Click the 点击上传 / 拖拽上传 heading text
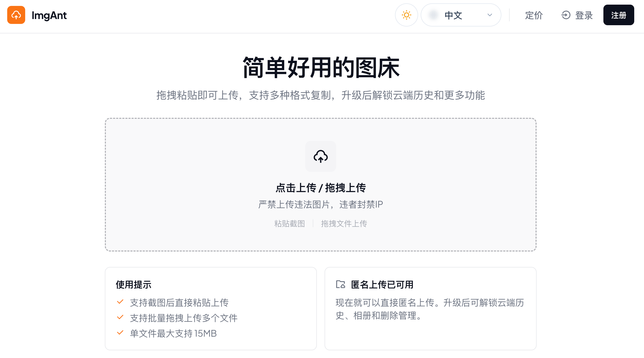The width and height of the screenshot is (644, 358). pyautogui.click(x=320, y=188)
